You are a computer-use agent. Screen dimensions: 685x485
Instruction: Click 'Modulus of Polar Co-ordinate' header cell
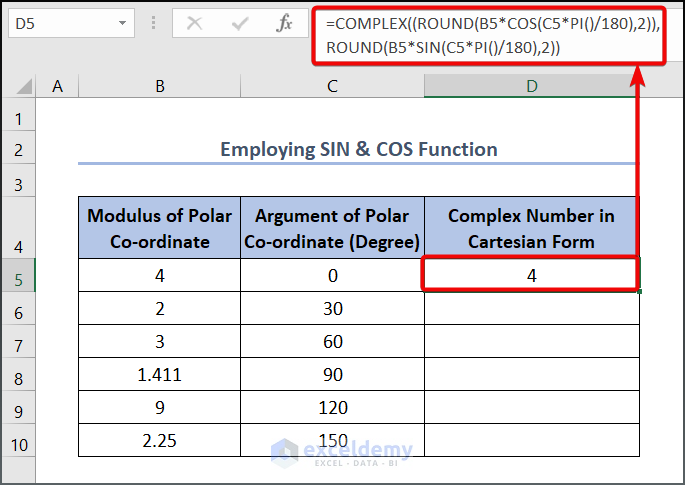coord(159,228)
